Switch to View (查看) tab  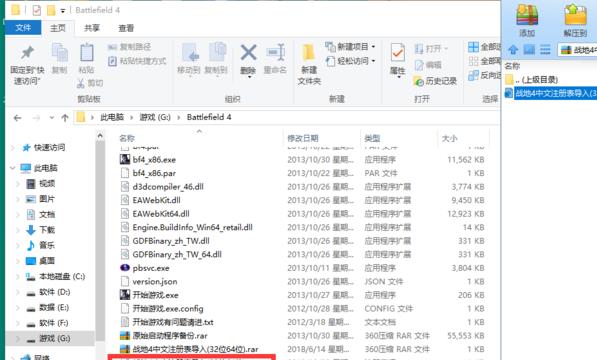[126, 28]
